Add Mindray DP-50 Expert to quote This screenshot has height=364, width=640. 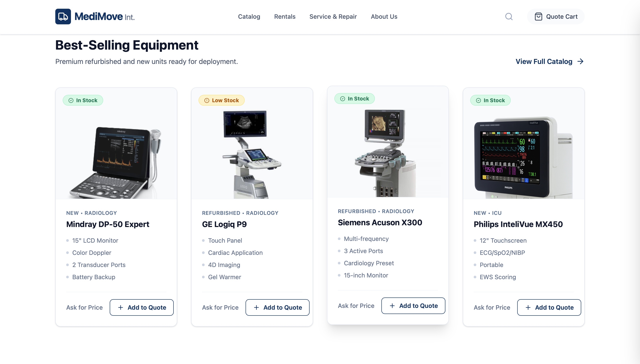pos(142,307)
